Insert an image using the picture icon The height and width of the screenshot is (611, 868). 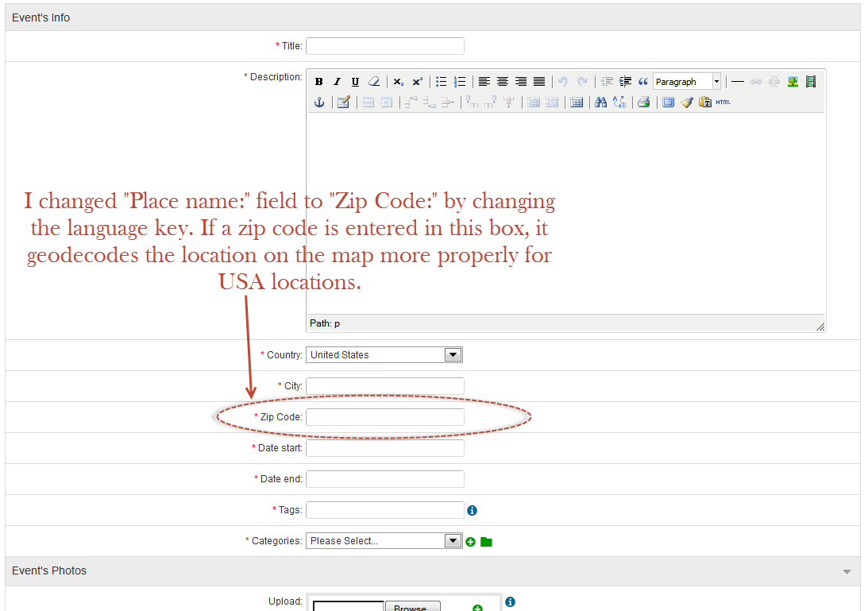coord(793,82)
